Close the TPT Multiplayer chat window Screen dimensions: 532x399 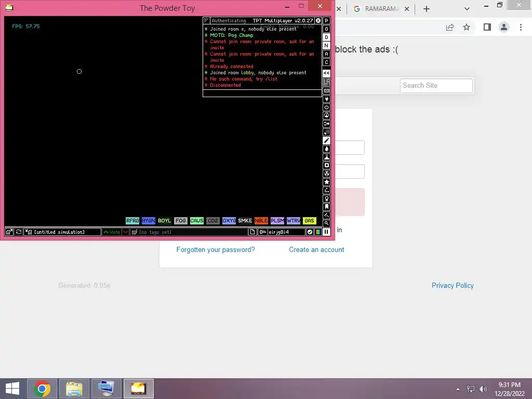coord(318,21)
